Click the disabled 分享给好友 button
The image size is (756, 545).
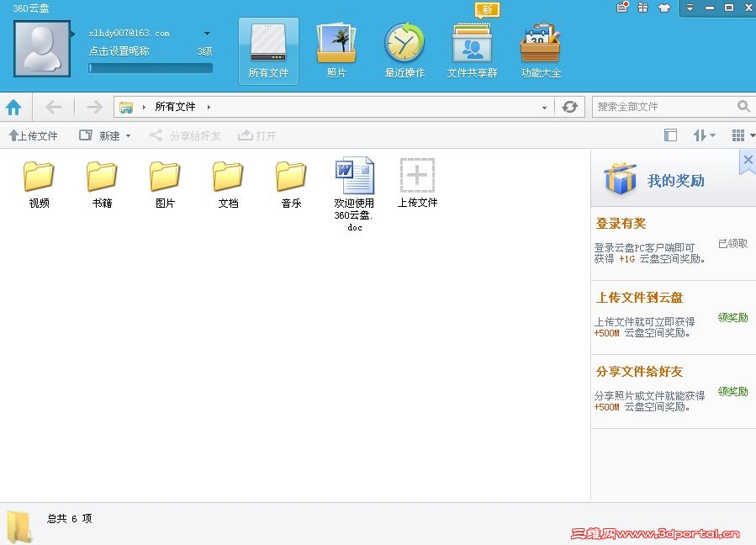coord(185,135)
